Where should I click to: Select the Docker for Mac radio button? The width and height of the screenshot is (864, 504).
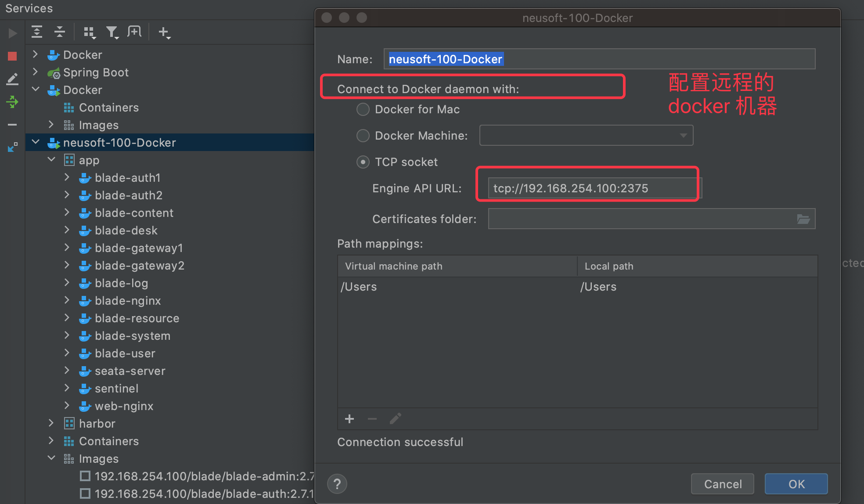(363, 109)
